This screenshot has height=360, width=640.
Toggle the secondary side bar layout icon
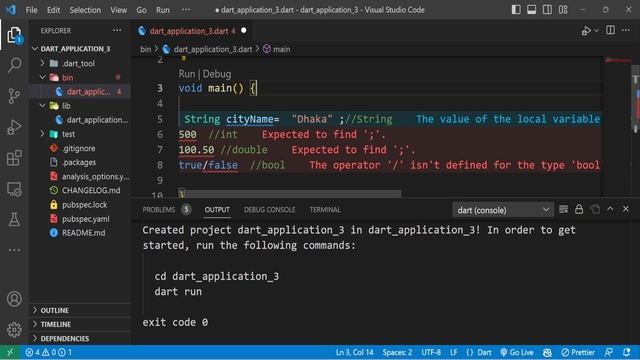click(547, 10)
